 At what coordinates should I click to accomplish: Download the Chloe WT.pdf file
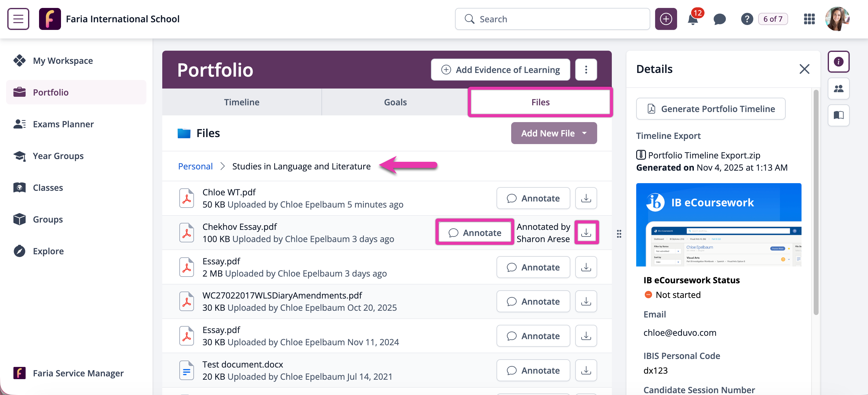coord(586,198)
